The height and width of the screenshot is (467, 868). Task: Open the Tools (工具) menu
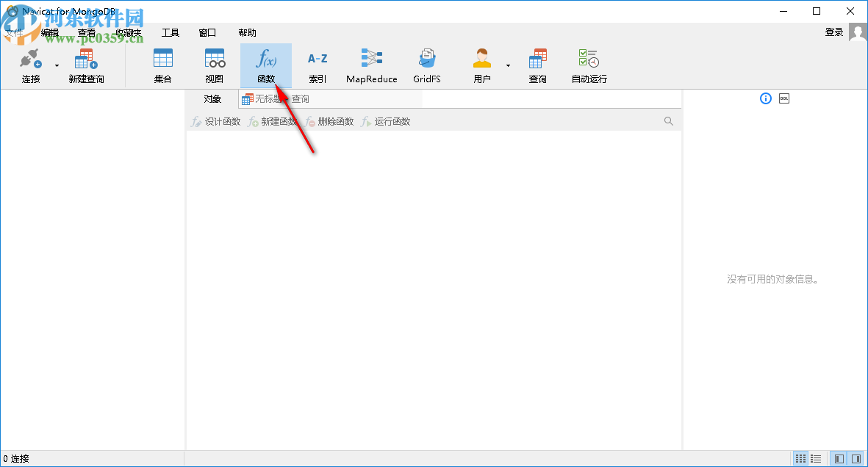[171, 32]
